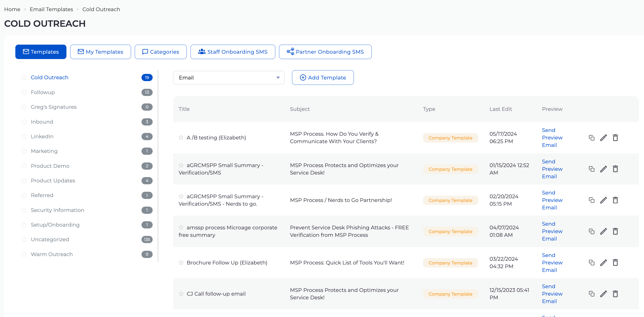Select the Warm Outreach category

click(52, 254)
